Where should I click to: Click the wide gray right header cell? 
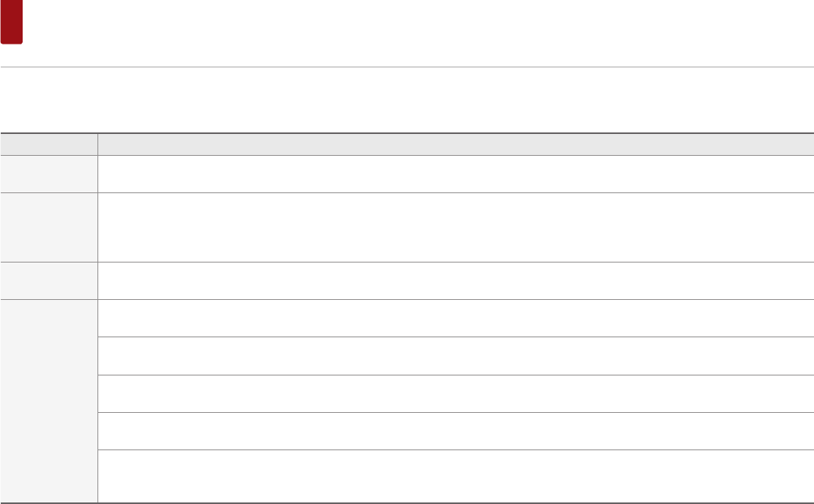pyautogui.click(x=455, y=144)
